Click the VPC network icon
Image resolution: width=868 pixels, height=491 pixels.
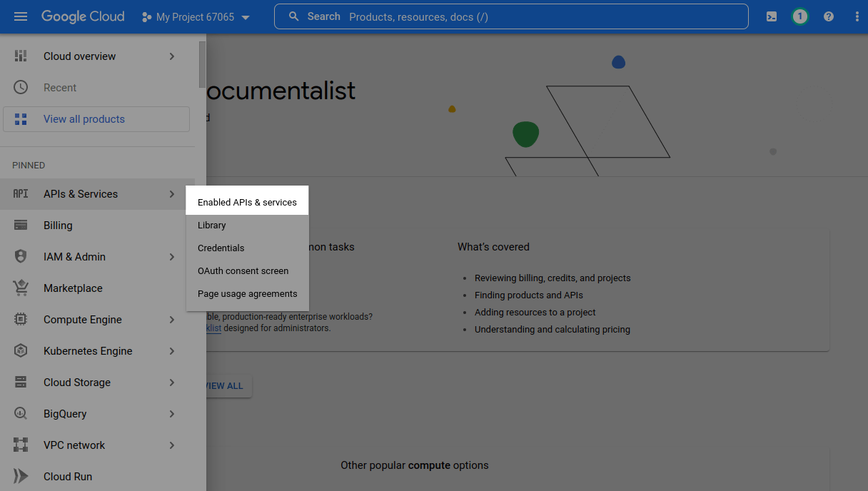click(21, 445)
